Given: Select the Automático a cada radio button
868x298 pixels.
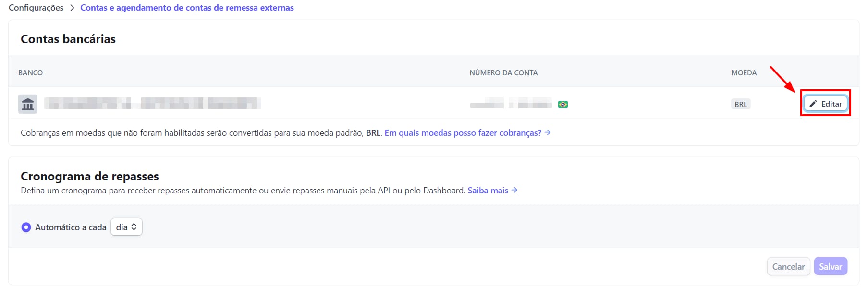Looking at the screenshot, I should coord(26,227).
